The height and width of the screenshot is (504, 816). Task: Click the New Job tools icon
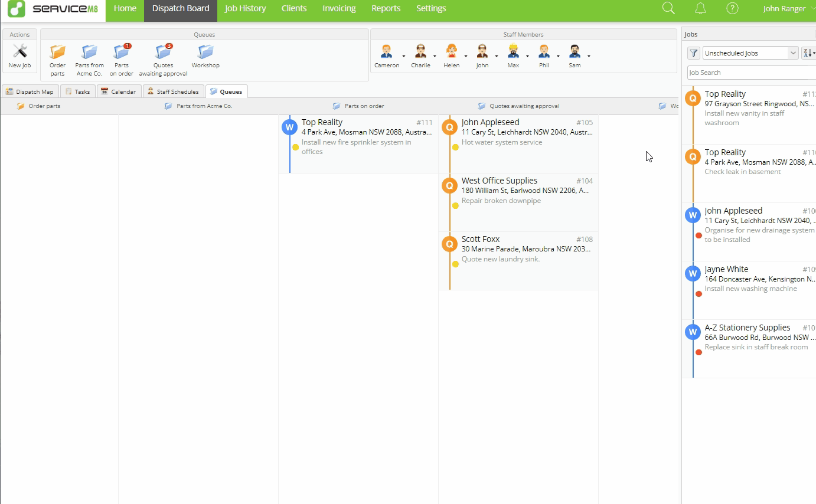coord(19,52)
